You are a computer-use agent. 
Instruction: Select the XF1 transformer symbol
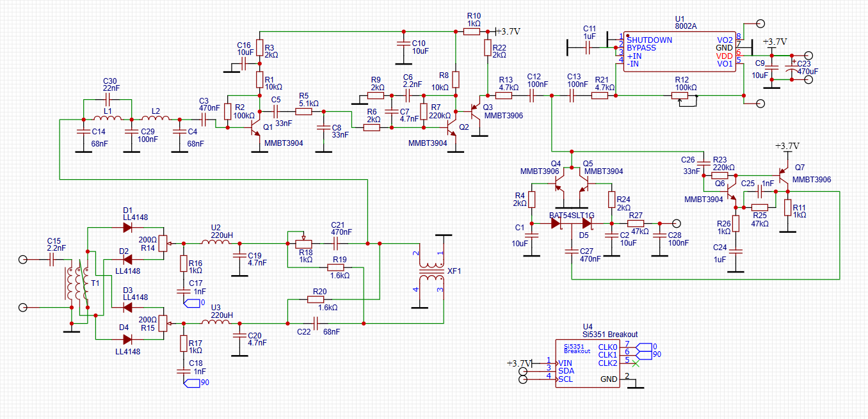click(x=431, y=273)
